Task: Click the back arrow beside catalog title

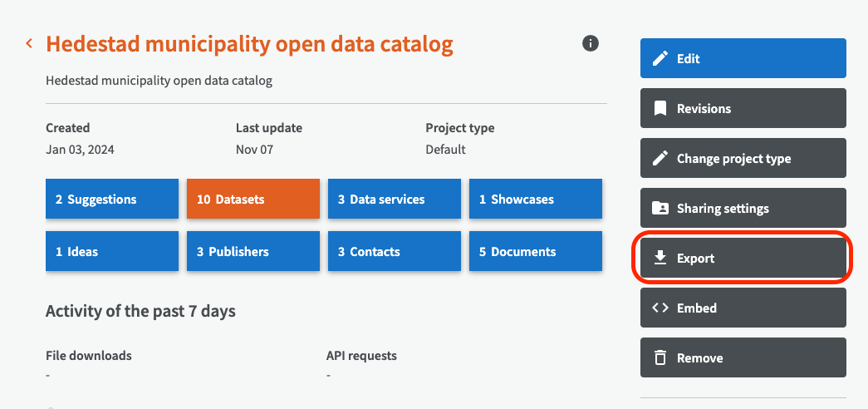Action: (29, 43)
